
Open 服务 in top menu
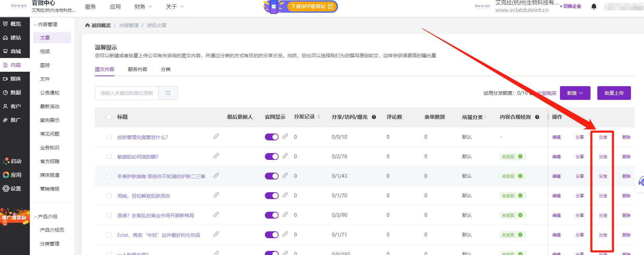coord(91,7)
